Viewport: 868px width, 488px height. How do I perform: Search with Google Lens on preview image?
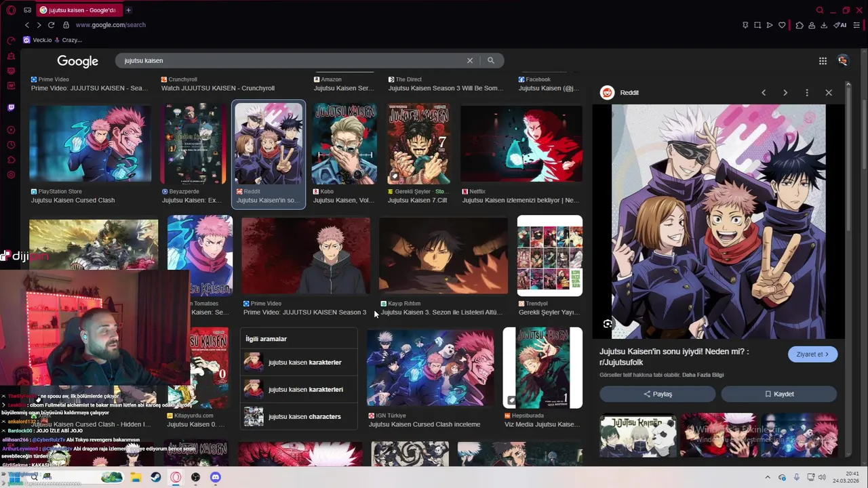608,324
